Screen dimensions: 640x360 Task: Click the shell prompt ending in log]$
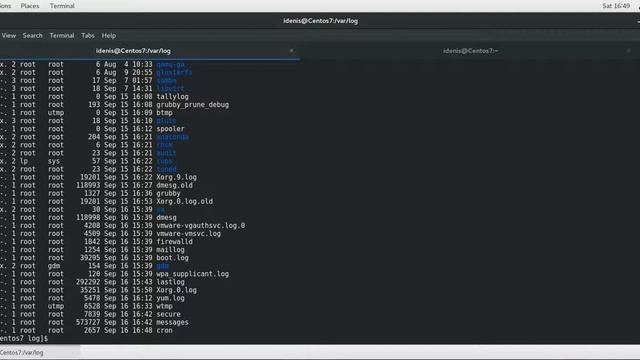coord(24,338)
